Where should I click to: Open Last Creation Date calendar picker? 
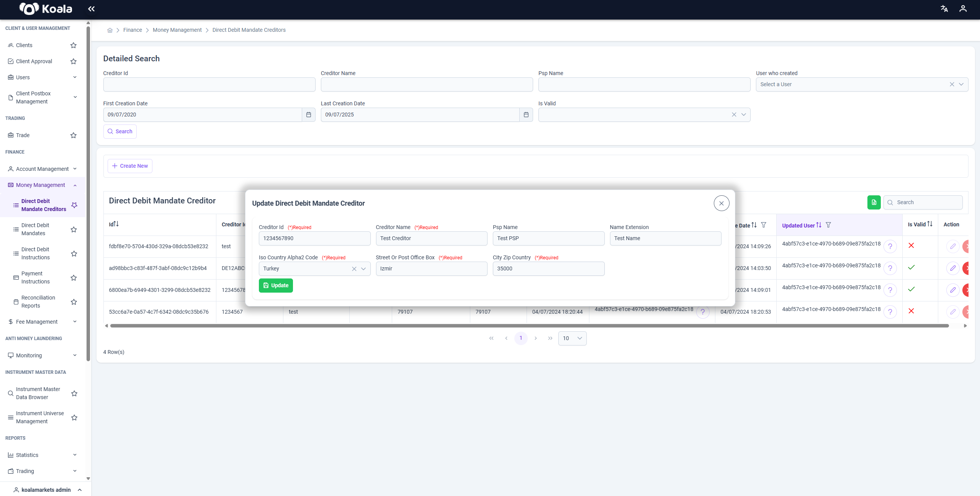click(526, 115)
